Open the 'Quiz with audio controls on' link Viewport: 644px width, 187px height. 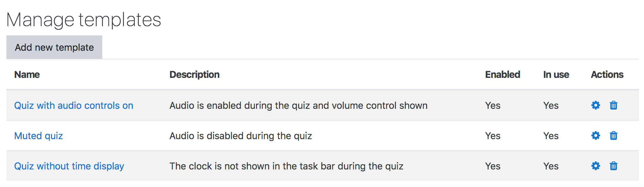coord(74,106)
